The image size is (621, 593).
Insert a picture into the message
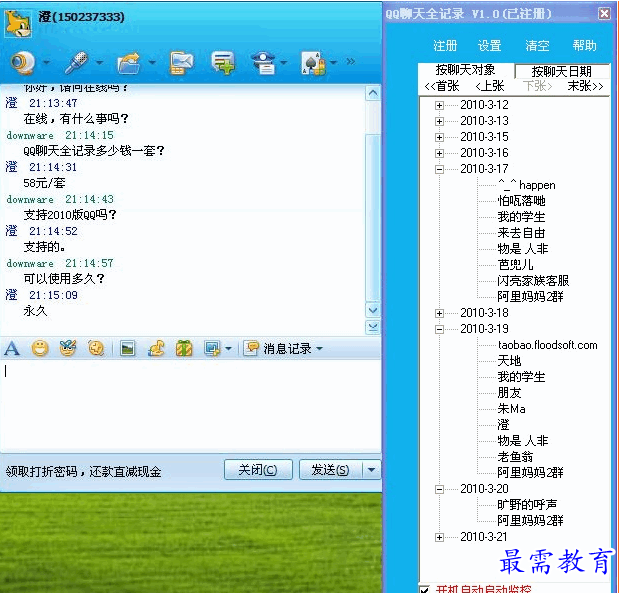pos(128,349)
